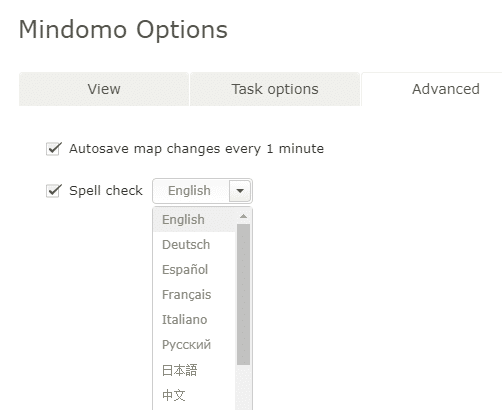The width and height of the screenshot is (502, 410).
Task: Click the scrollbar up arrow in language list
Action: (x=243, y=216)
